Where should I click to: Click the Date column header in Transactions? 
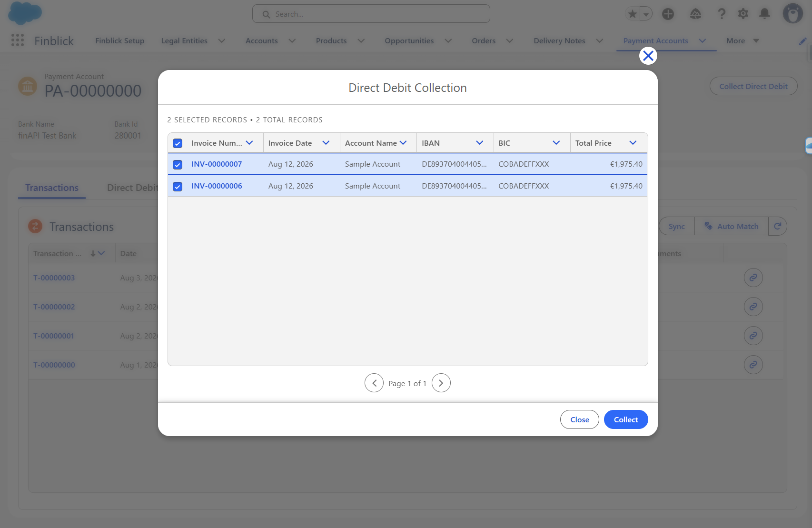(129, 253)
